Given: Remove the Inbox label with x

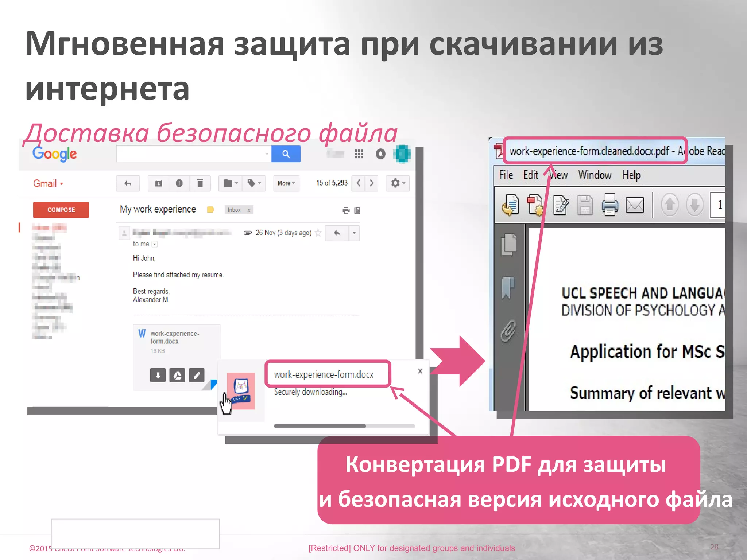Looking at the screenshot, I should pos(249,210).
